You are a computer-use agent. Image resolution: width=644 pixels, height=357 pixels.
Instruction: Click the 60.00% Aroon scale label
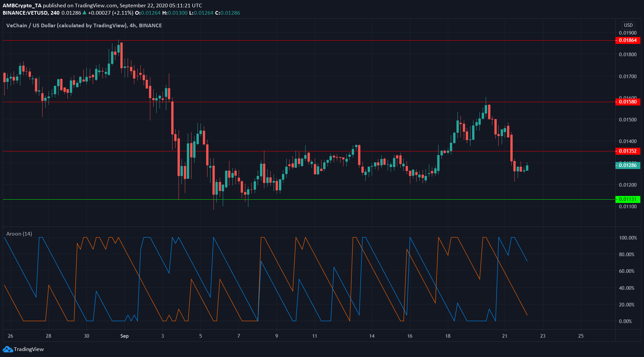click(x=626, y=271)
